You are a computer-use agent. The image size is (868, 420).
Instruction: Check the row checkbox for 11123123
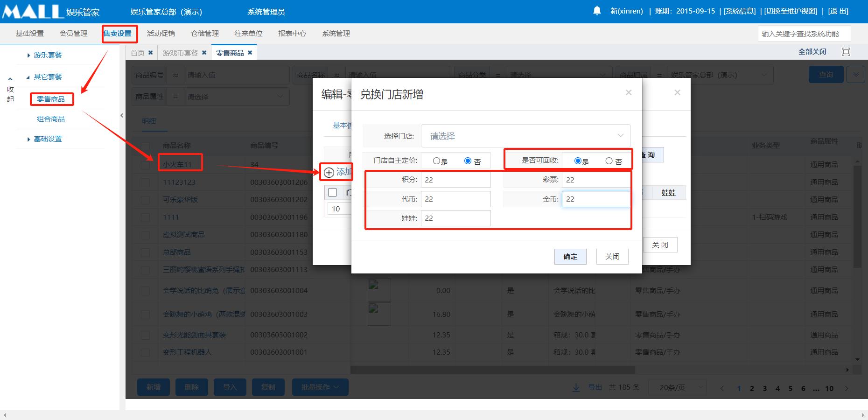pos(146,182)
